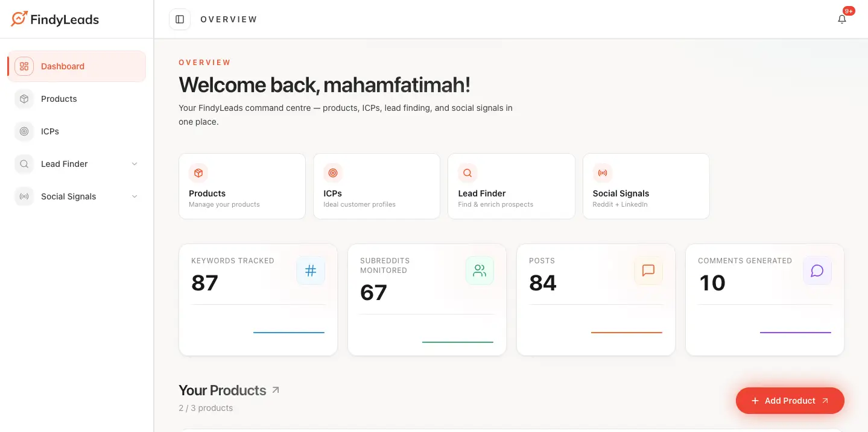Click the chat bubble icon on Comments Generated
The image size is (868, 432).
pyautogui.click(x=817, y=271)
